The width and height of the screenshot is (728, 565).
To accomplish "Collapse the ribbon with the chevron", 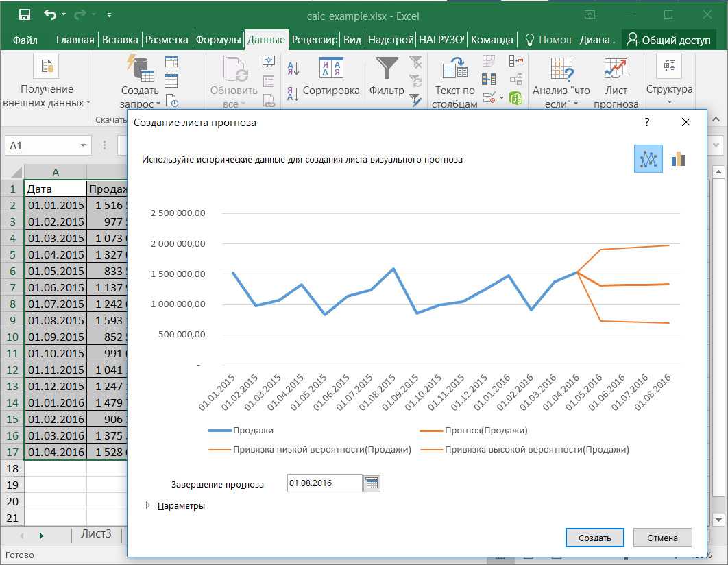I will click(x=716, y=120).
